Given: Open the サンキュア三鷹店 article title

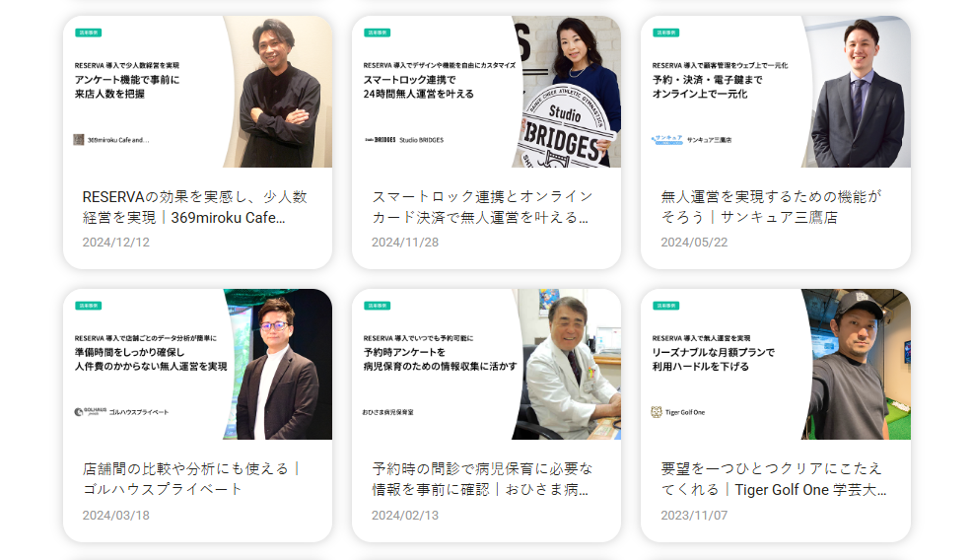Looking at the screenshot, I should tap(771, 207).
